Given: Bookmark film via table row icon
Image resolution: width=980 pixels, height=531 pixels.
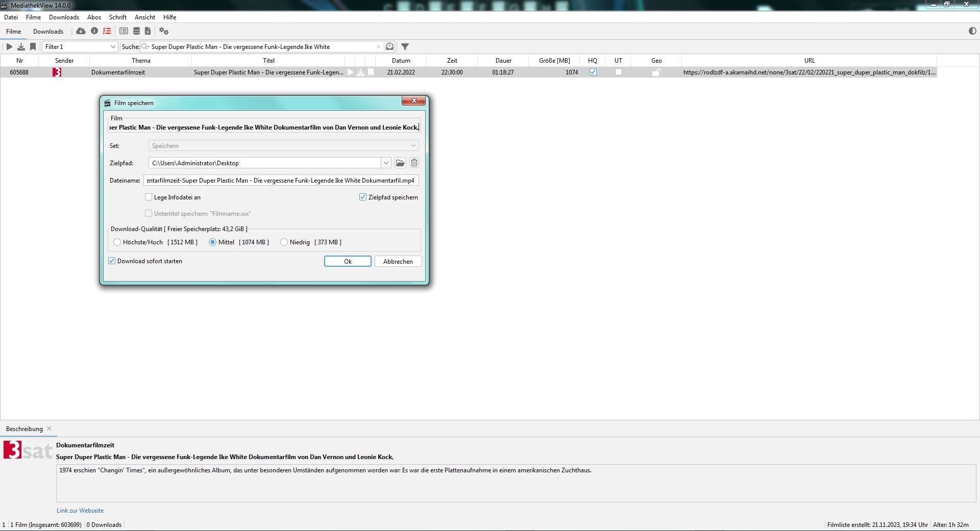Looking at the screenshot, I should pos(371,72).
